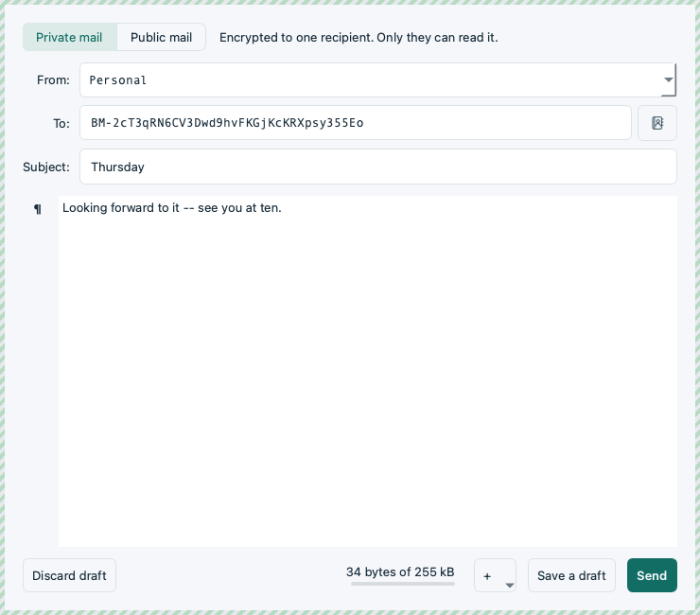Send the message with the Send button
The image size is (700, 615).
(x=652, y=575)
